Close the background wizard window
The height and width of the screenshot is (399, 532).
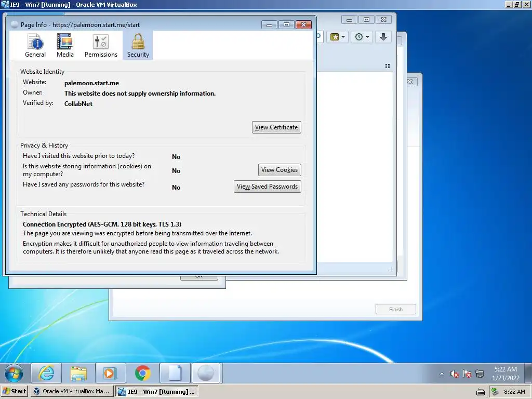(411, 82)
